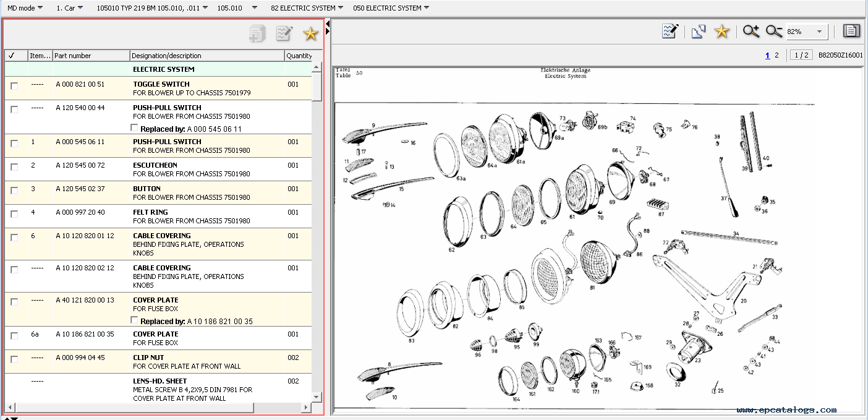Click the edit notes icon in the illustration toolbar
Image resolution: width=868 pixels, height=420 pixels.
point(670,32)
